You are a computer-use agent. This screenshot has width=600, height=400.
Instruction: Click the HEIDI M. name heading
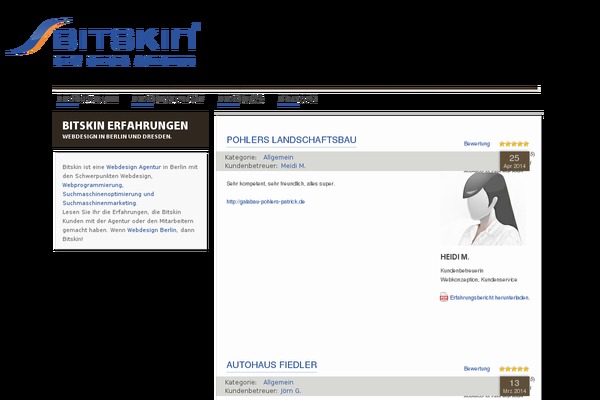click(x=455, y=257)
